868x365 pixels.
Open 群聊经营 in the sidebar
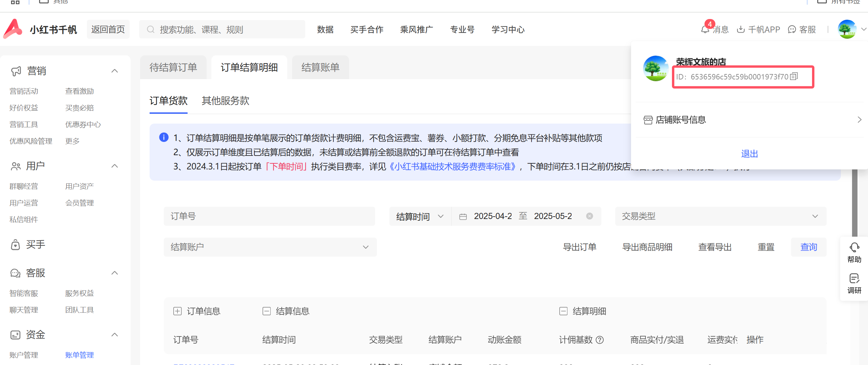[x=24, y=186]
